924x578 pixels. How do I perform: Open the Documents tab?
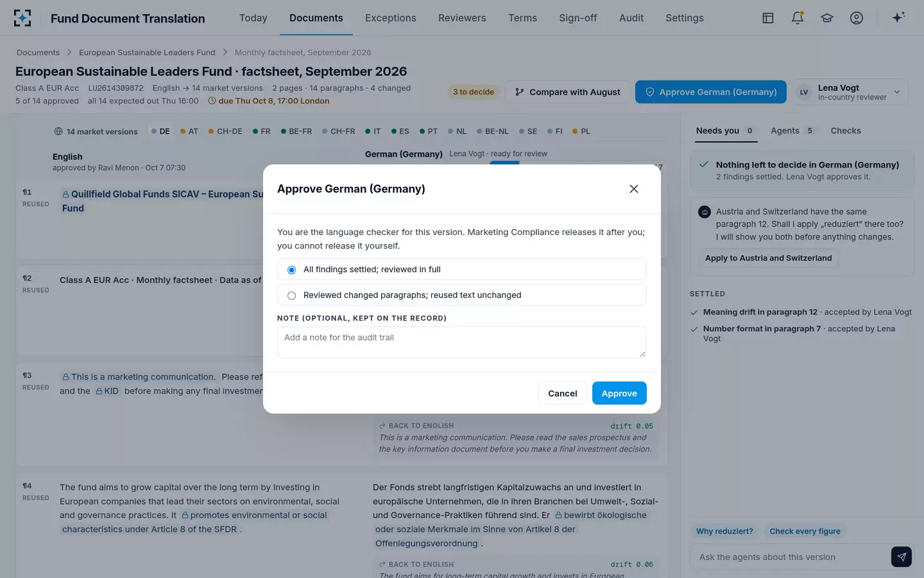click(x=316, y=18)
